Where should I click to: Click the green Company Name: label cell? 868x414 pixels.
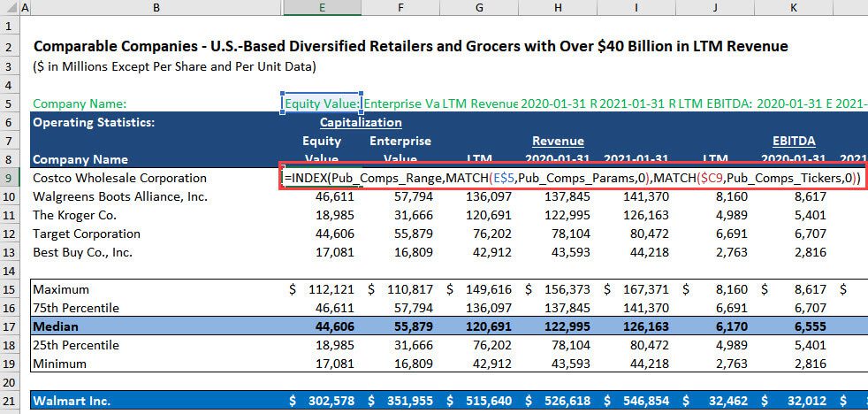tap(80, 103)
